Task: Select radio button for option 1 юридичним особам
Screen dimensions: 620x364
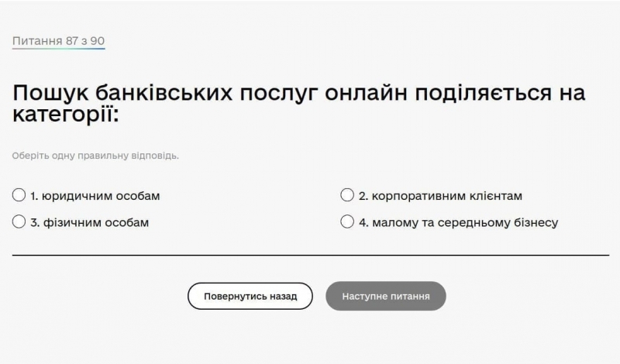Action: [19, 196]
